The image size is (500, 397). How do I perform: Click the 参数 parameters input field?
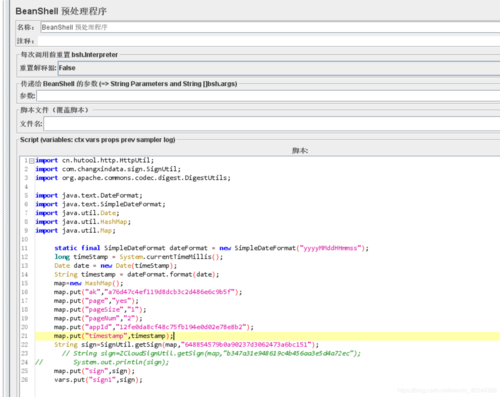[x=268, y=96]
